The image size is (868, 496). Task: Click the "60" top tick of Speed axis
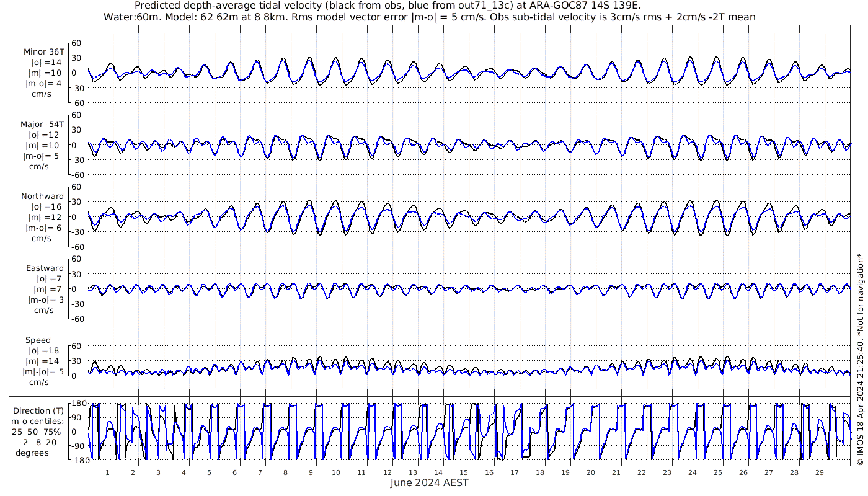pyautogui.click(x=76, y=346)
